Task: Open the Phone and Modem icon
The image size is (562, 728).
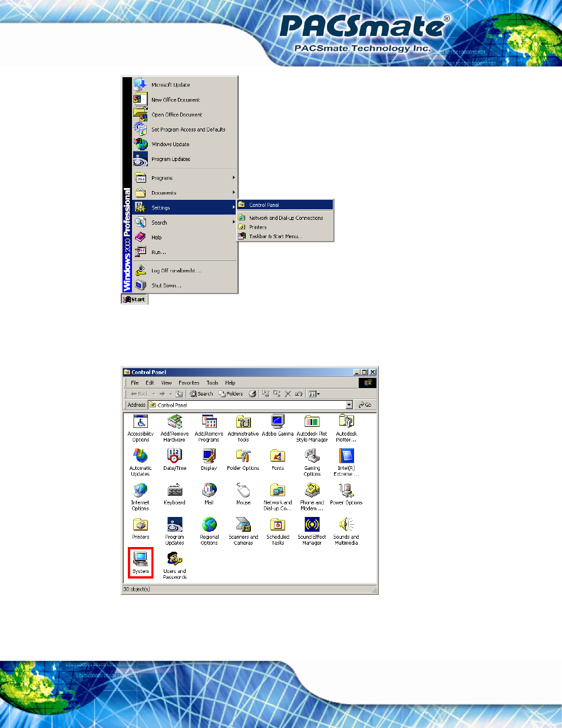Action: tap(312, 497)
